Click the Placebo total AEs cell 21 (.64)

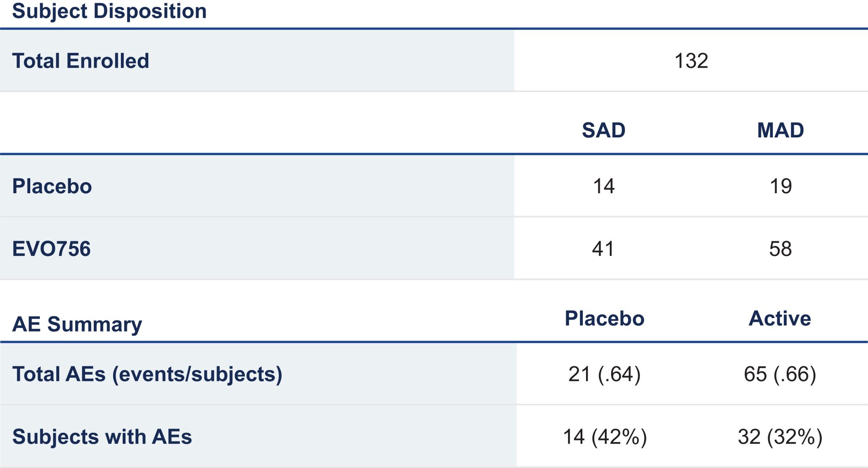(x=604, y=374)
